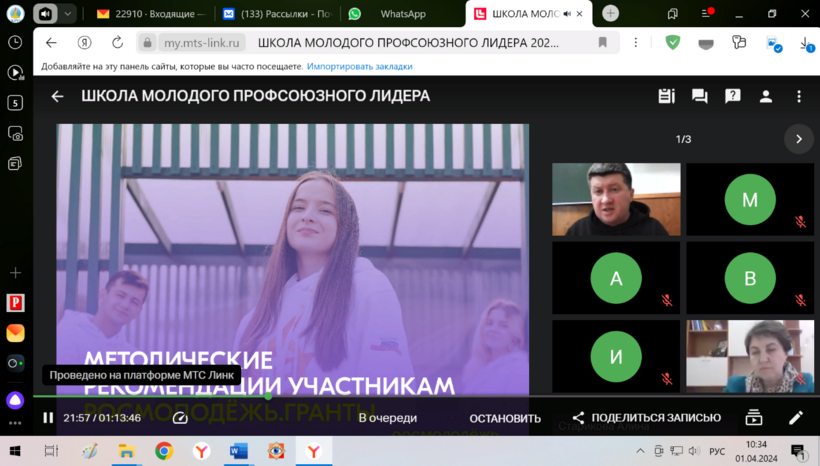Switch to the 22910 Входящие mail tab

pyautogui.click(x=152, y=14)
